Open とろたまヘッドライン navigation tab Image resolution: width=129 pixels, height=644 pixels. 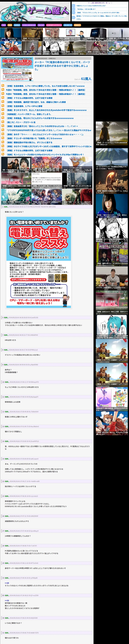pyautogui.click(x=54, y=25)
